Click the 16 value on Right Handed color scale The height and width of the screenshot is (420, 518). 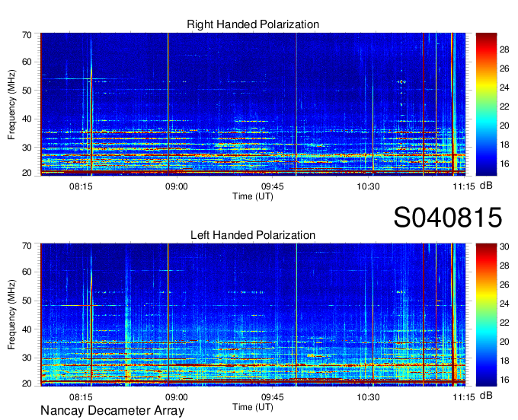pos(504,164)
